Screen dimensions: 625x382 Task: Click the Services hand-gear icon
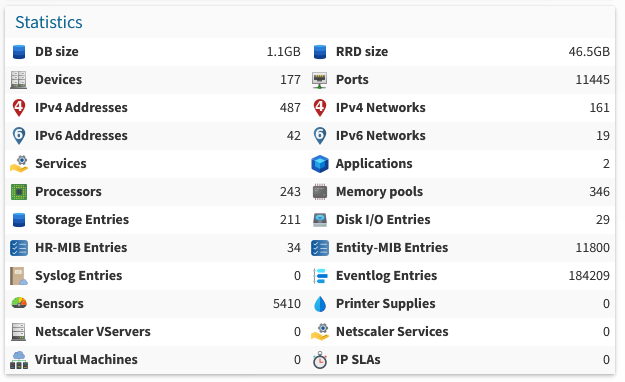pyautogui.click(x=19, y=164)
